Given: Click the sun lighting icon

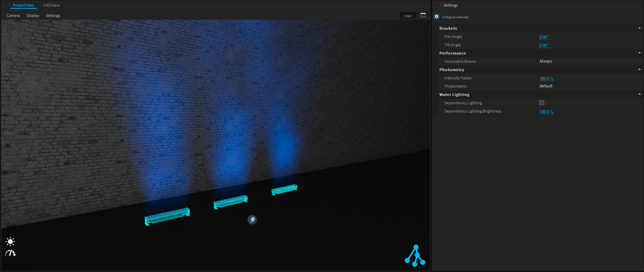Looking at the screenshot, I should coord(10,241).
